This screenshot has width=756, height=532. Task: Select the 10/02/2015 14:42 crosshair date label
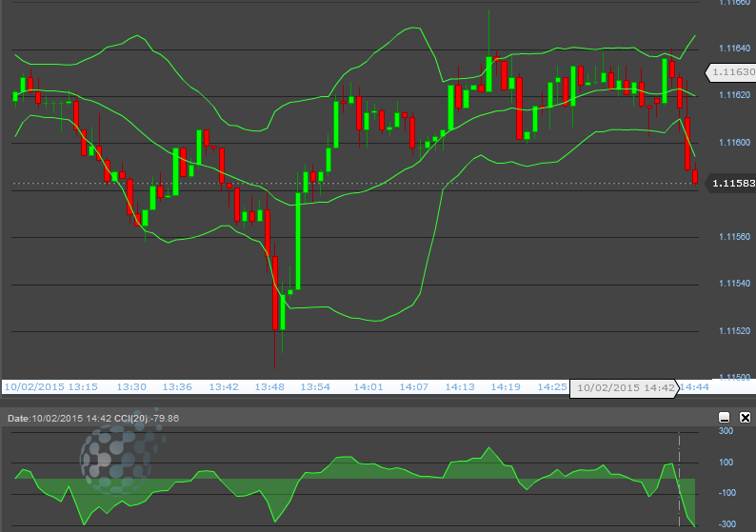[x=625, y=388]
